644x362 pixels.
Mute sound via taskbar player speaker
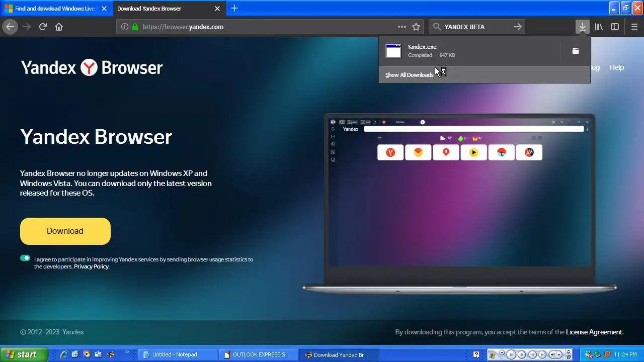[552, 354]
